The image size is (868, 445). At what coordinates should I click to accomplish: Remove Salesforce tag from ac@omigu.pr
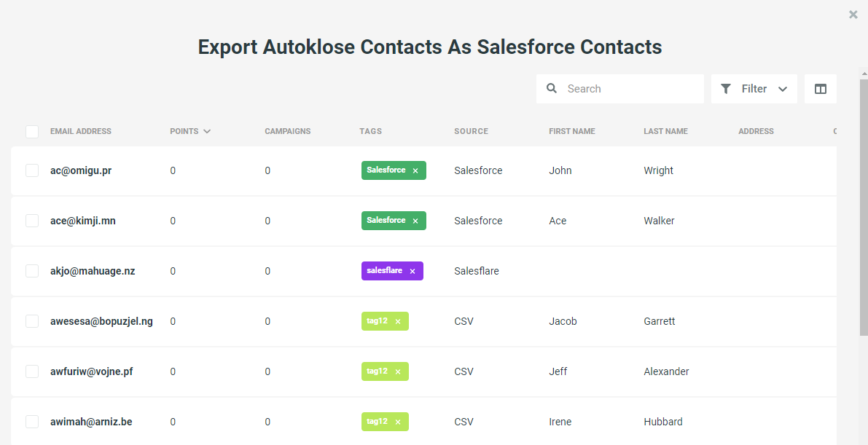coord(415,171)
